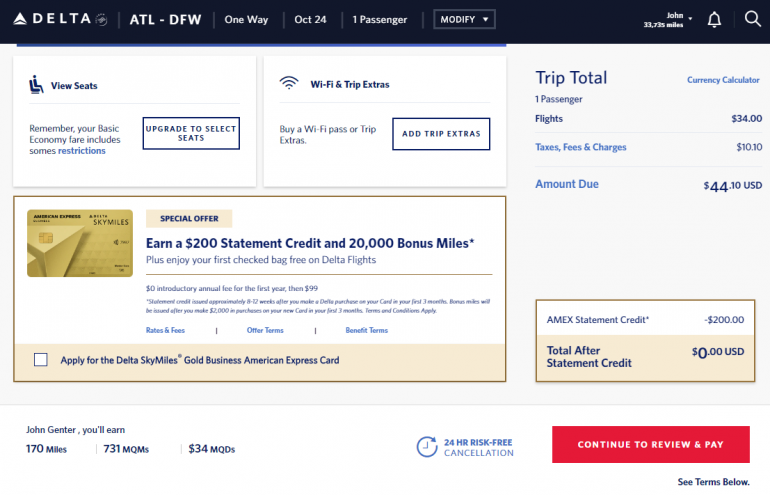Open Taxes, Fees & Charges link

581,147
